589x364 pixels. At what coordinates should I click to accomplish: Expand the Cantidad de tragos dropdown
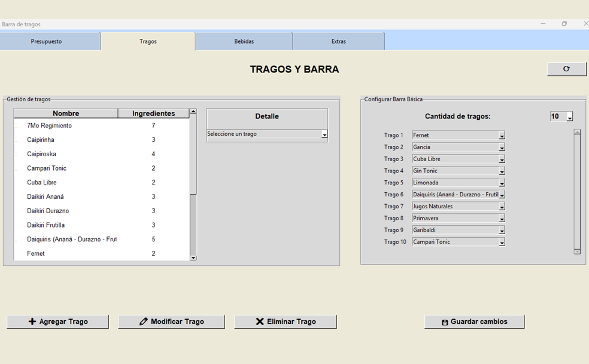561,117
